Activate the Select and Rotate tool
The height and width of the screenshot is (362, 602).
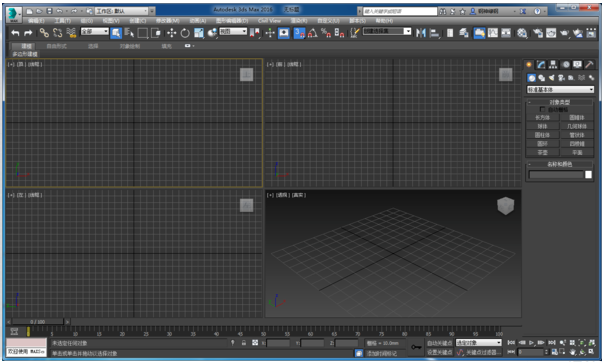click(185, 33)
